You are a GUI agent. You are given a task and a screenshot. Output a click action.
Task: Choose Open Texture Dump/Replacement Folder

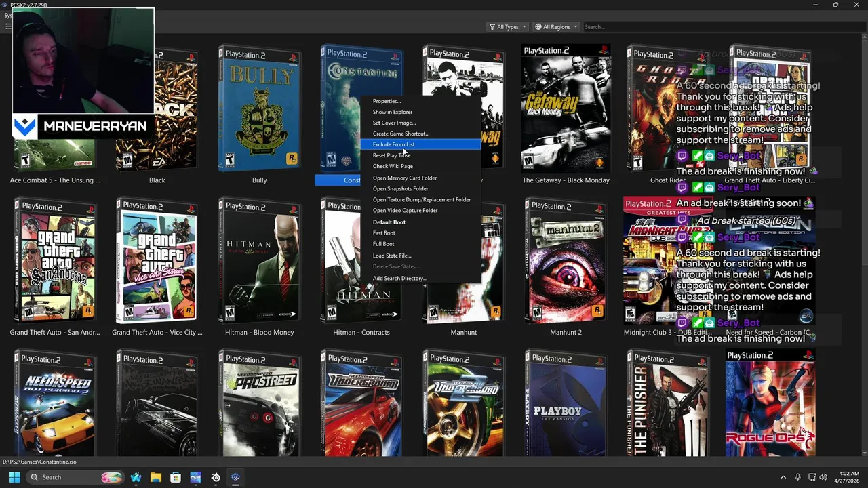(420, 199)
